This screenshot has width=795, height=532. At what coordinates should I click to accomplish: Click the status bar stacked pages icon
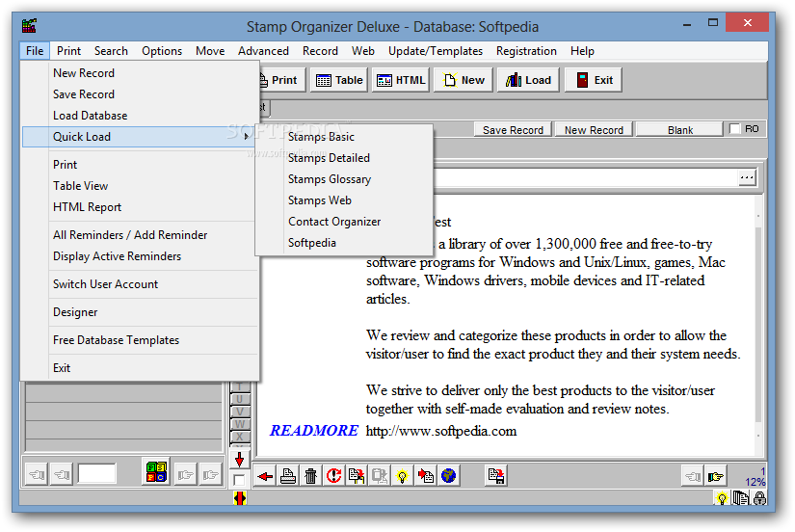point(741,499)
